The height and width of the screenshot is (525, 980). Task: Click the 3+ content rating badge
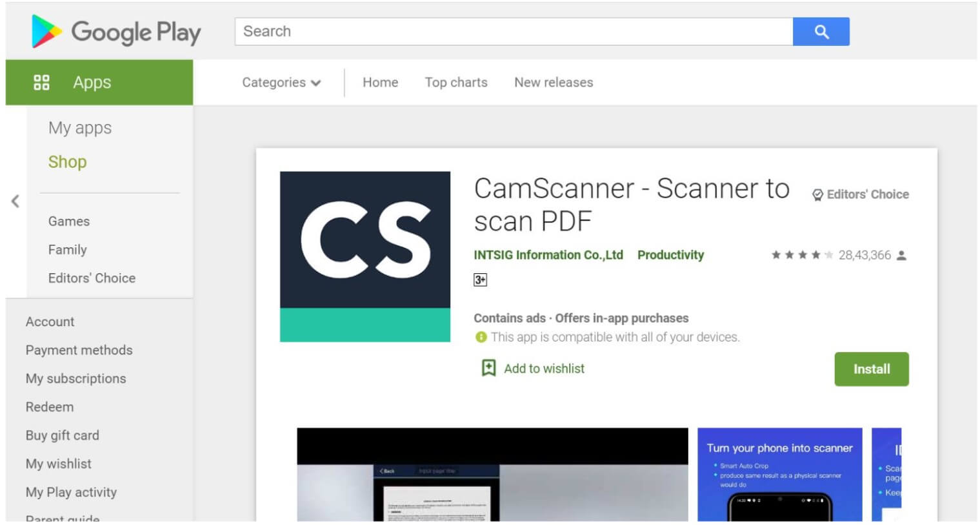479,280
